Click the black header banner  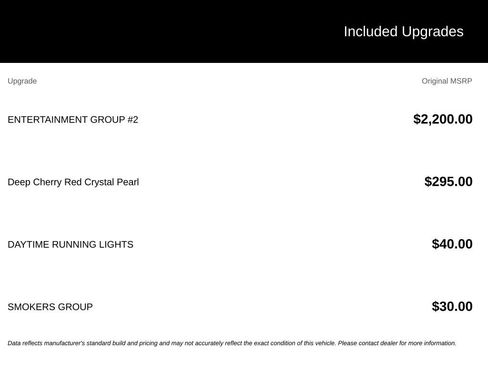(244, 31)
